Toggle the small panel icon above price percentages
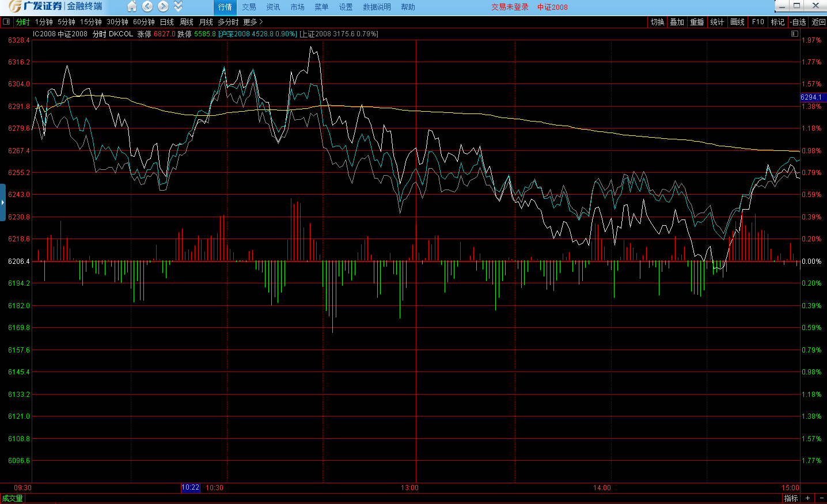The width and height of the screenshot is (827, 504). pyautogui.click(x=795, y=34)
